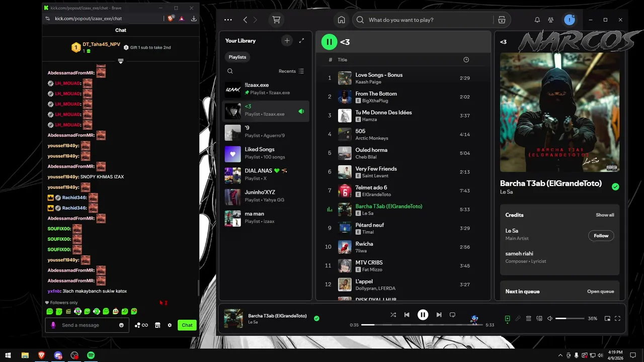Go back using Spotify's back arrow
This screenshot has height=362, width=644.
[245, 20]
